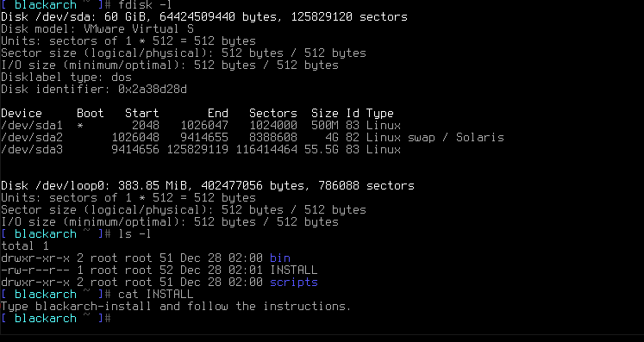Click the 500M size value
Viewport: 644px width, 342px height.
(324, 125)
